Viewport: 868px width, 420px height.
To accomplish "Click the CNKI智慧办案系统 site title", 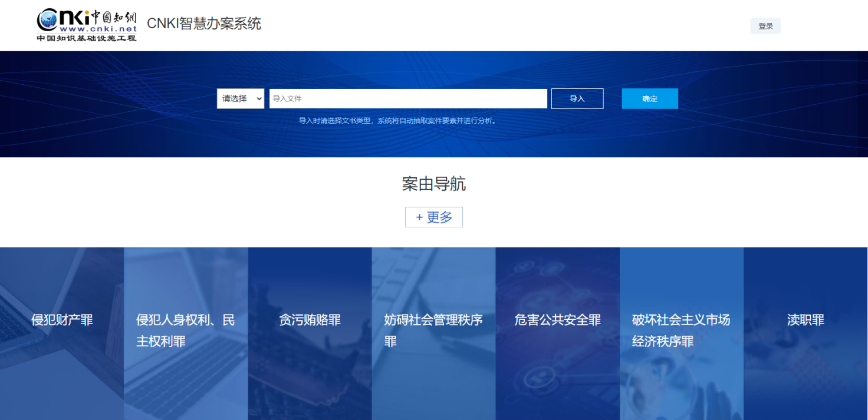I will click(x=203, y=24).
